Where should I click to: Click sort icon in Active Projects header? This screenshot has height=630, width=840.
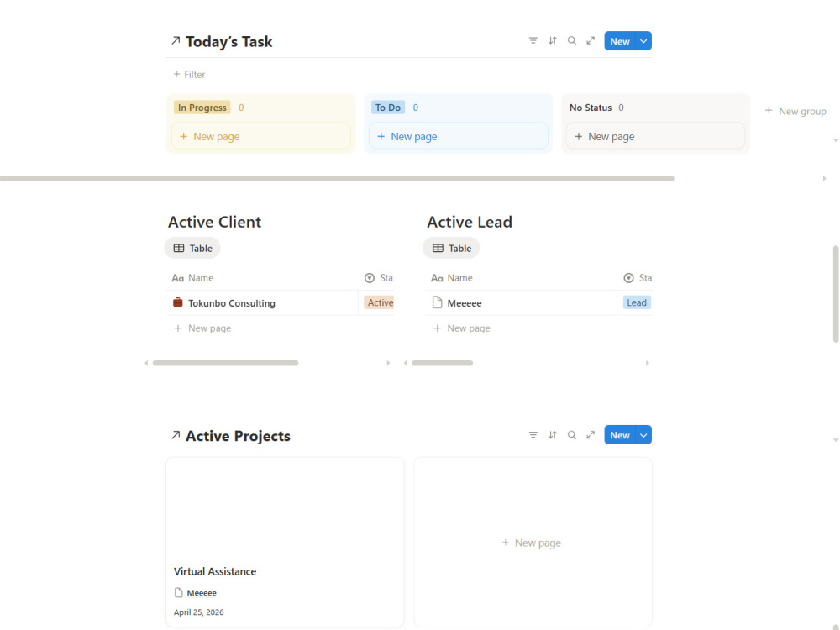pos(553,435)
